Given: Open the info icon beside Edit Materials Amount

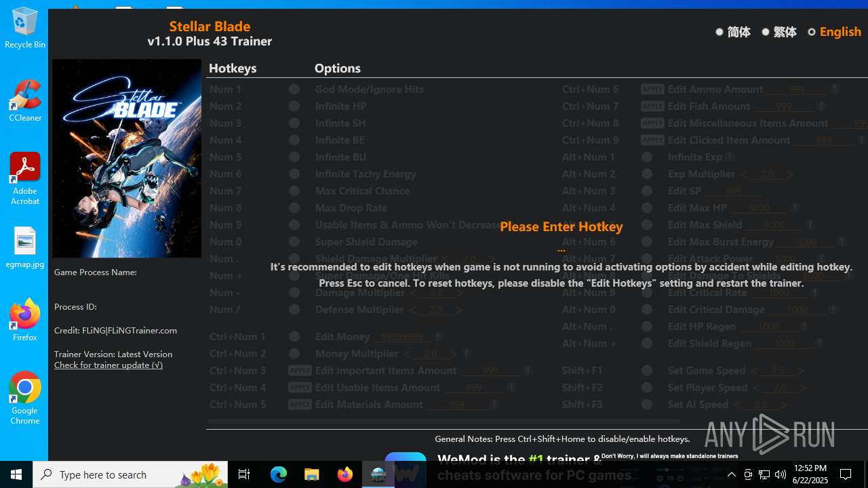Looking at the screenshot, I should click(x=494, y=405).
